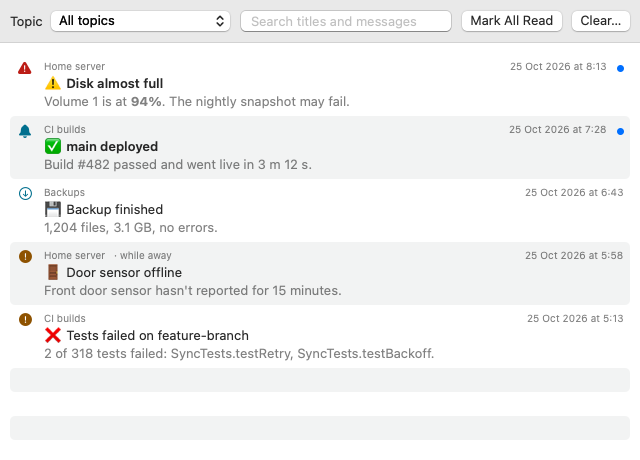The width and height of the screenshot is (640, 460).
Task: Select the CI builds label above main deployed
Action: (x=65, y=129)
